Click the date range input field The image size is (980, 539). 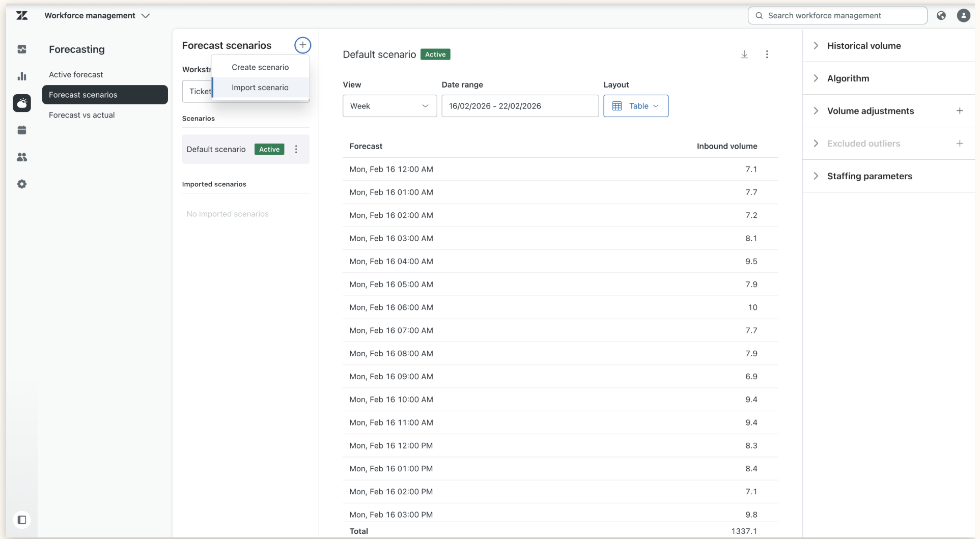click(520, 106)
